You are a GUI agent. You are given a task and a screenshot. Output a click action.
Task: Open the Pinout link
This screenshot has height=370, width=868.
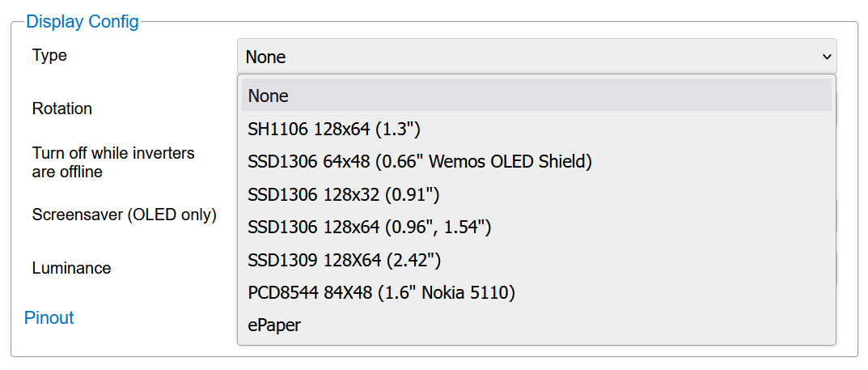click(x=49, y=318)
